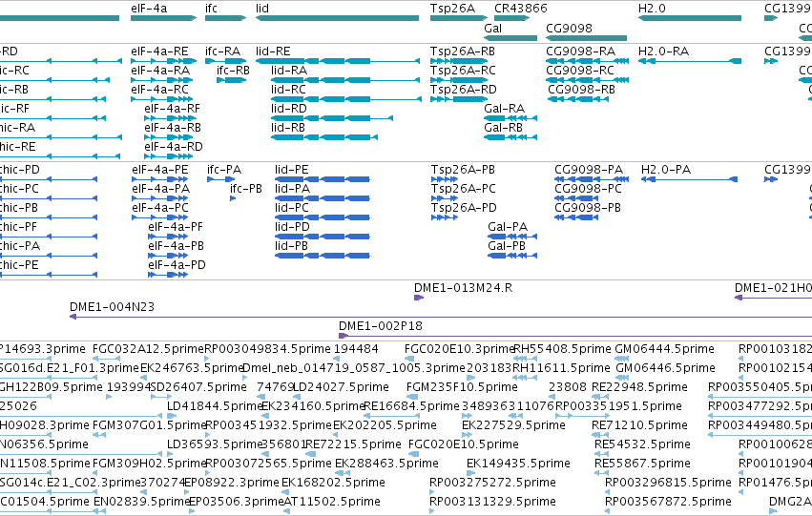
Task: Select BAC clone DME1-004N23
Action: pos(441,317)
